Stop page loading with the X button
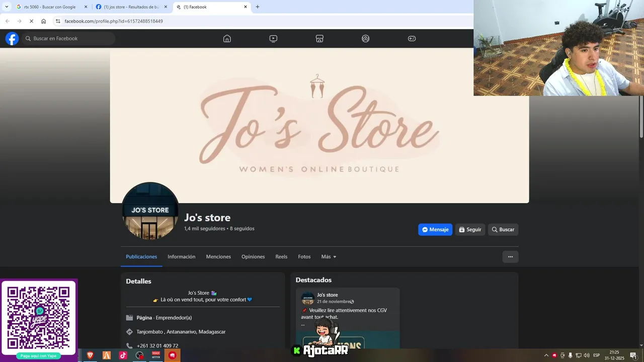Image resolution: width=644 pixels, height=362 pixels. [x=31, y=21]
